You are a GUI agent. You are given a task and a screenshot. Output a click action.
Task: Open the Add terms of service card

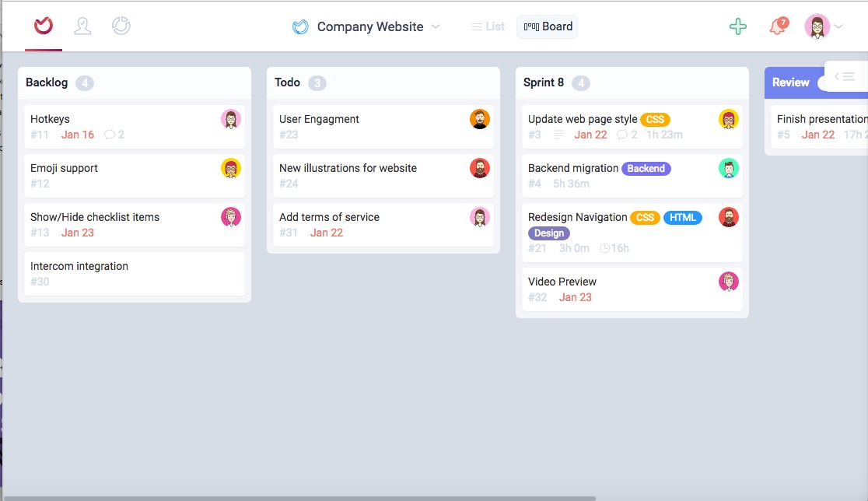pyautogui.click(x=383, y=225)
